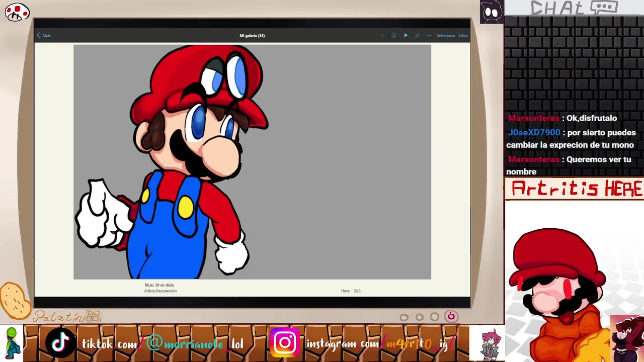Image resolution: width=644 pixels, height=362 pixels.
Task: Play the artwork timelapse
Action: tap(406, 36)
